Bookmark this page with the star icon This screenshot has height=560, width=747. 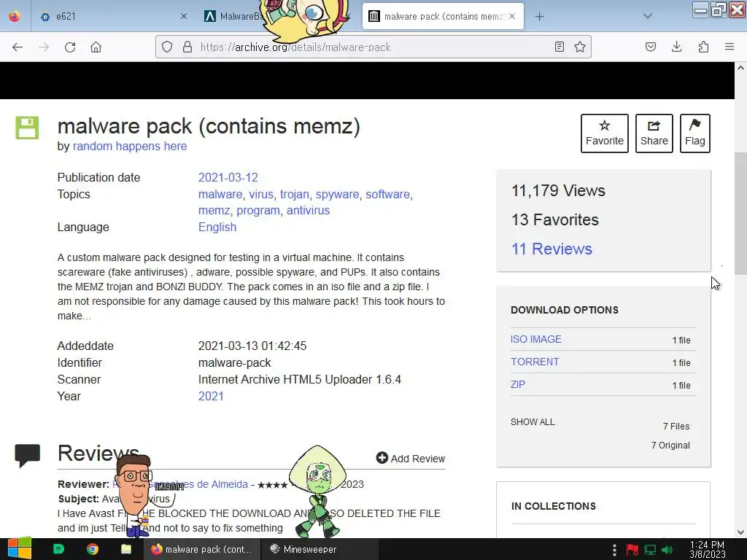pyautogui.click(x=580, y=47)
